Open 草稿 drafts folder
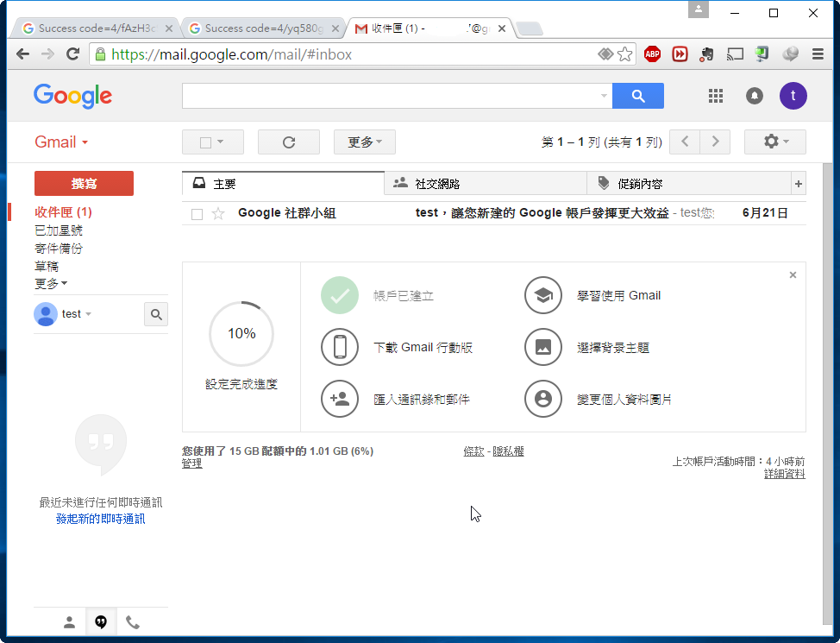Screen dimensions: 840x643 pyautogui.click(x=47, y=266)
